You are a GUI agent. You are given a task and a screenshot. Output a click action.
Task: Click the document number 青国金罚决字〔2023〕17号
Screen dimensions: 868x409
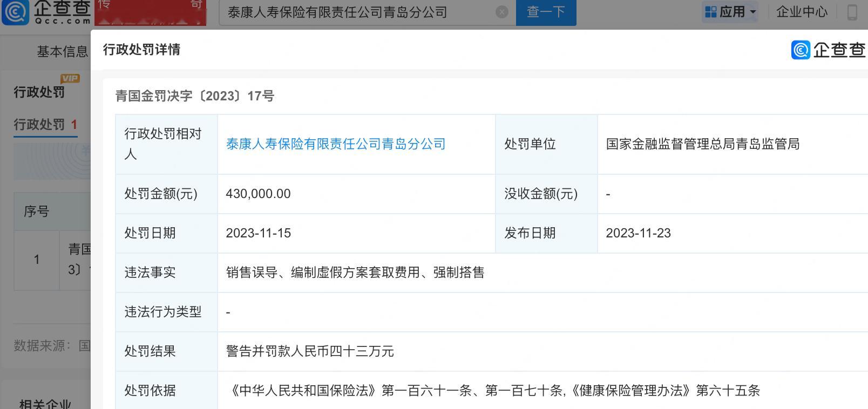click(x=195, y=96)
